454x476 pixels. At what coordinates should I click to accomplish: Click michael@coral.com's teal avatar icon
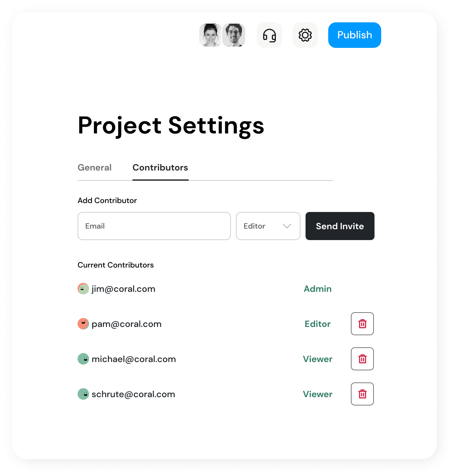83,359
